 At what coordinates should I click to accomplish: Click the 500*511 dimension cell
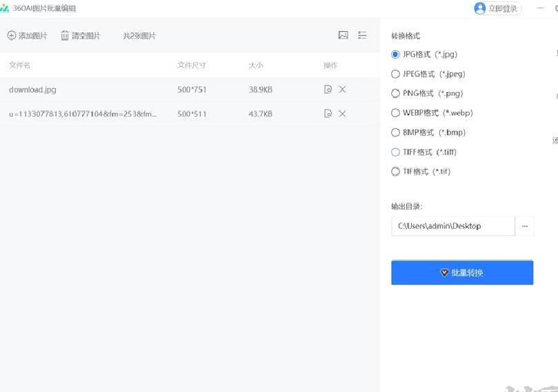pyautogui.click(x=192, y=114)
